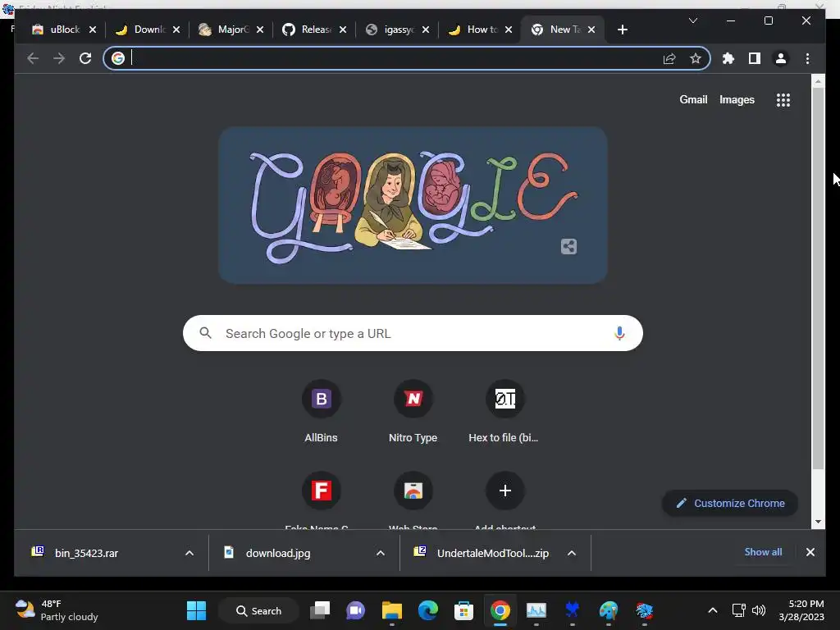The image size is (840, 630).
Task: Click the Windows Start button
Action: (196, 610)
